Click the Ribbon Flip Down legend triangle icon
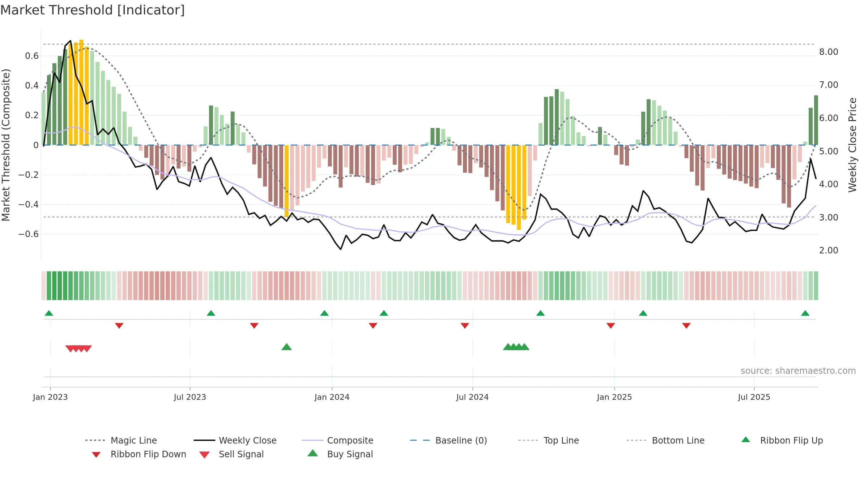 pyautogui.click(x=96, y=455)
